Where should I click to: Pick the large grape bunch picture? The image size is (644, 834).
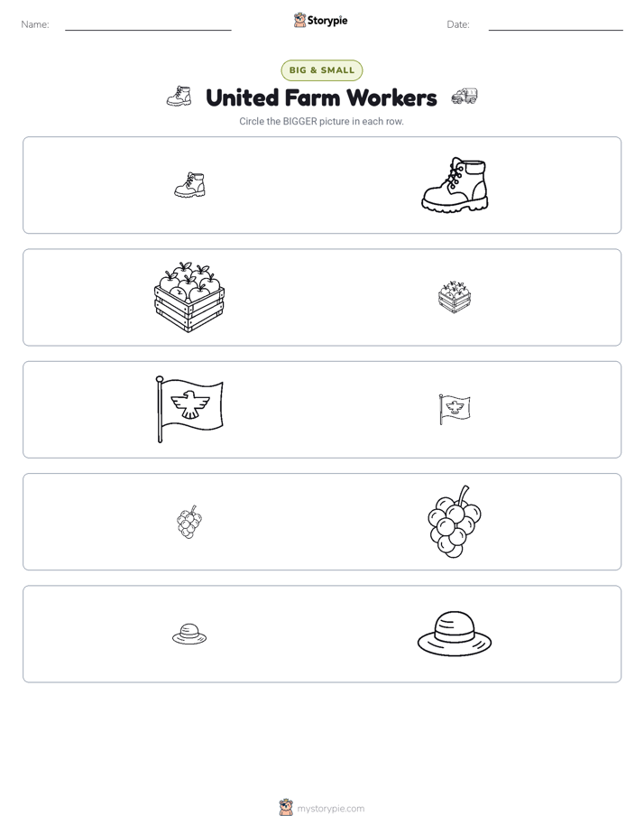point(455,522)
